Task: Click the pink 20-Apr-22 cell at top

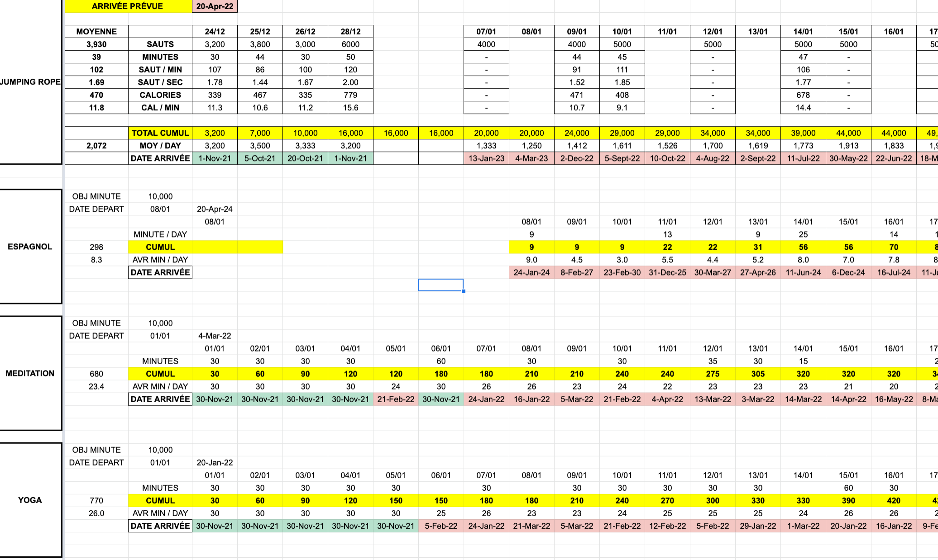Action: pos(215,6)
